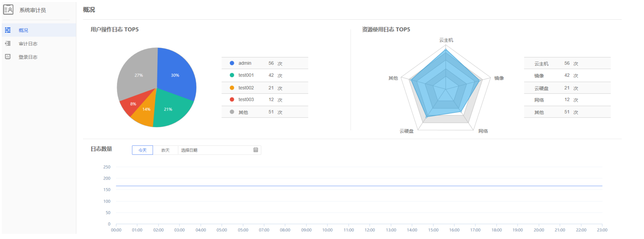The width and height of the screenshot is (644, 239).
Task: Click the 云硬盘 label on radar chart
Action: coord(406,131)
